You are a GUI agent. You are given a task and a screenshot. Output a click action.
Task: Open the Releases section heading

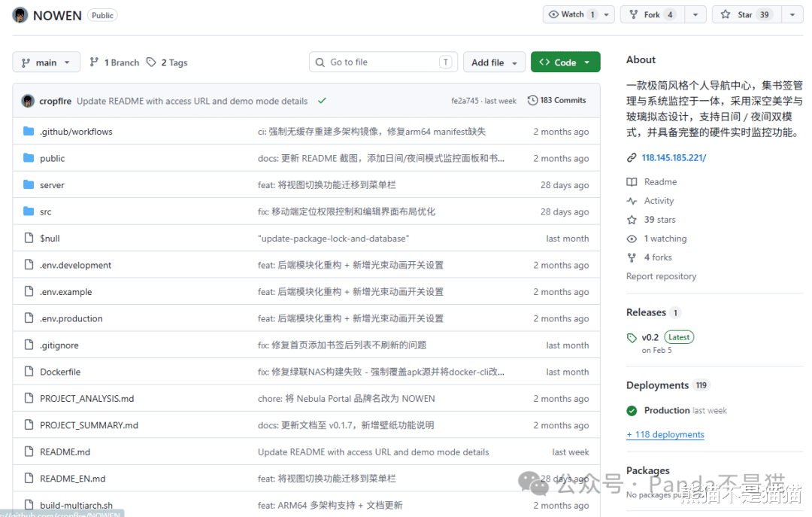647,312
